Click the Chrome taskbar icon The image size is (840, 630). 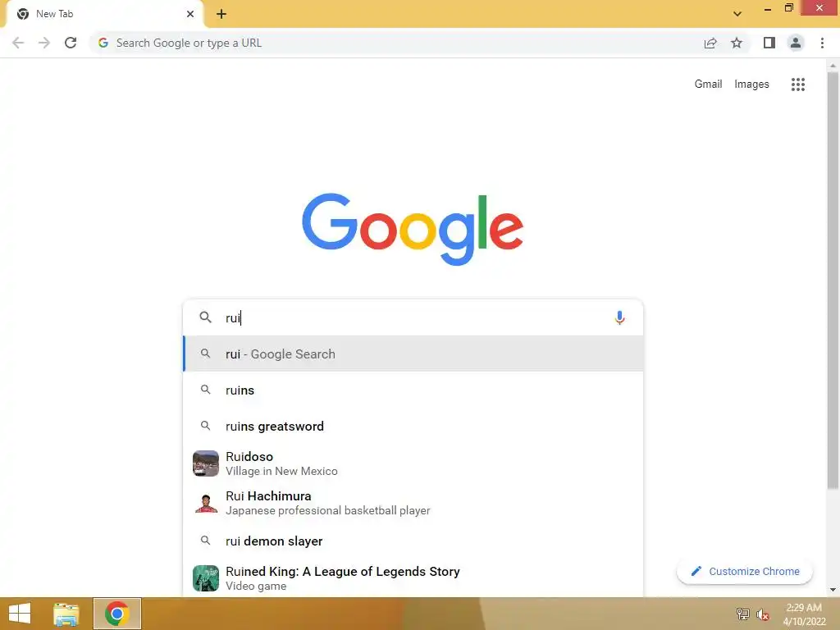click(117, 614)
